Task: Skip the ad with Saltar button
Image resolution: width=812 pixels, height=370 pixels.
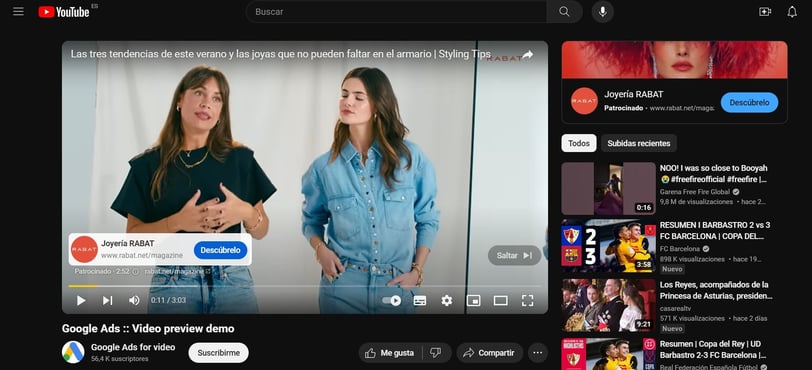Action: pyautogui.click(x=514, y=255)
